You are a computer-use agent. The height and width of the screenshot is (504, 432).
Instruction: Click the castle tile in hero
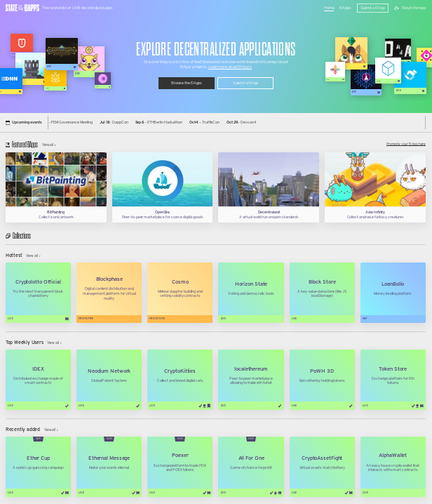(31, 68)
